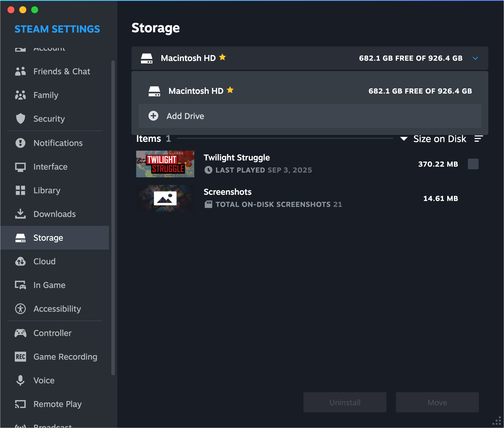Viewport: 504px width, 428px height.
Task: Switch to Notifications settings
Action: point(55,143)
